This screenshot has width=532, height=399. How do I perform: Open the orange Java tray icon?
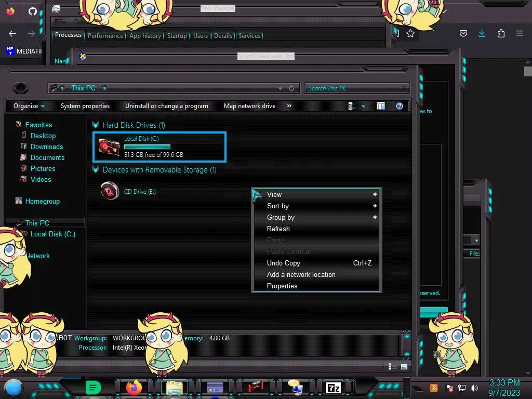coord(434,388)
